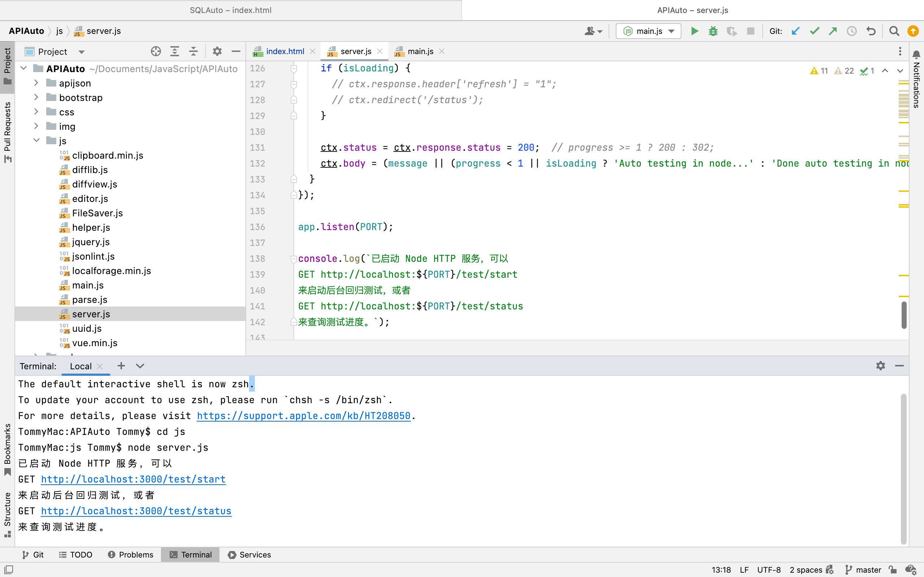Click Git Update Project arrow icon
Viewport: 924px width, 577px height.
[x=796, y=31]
